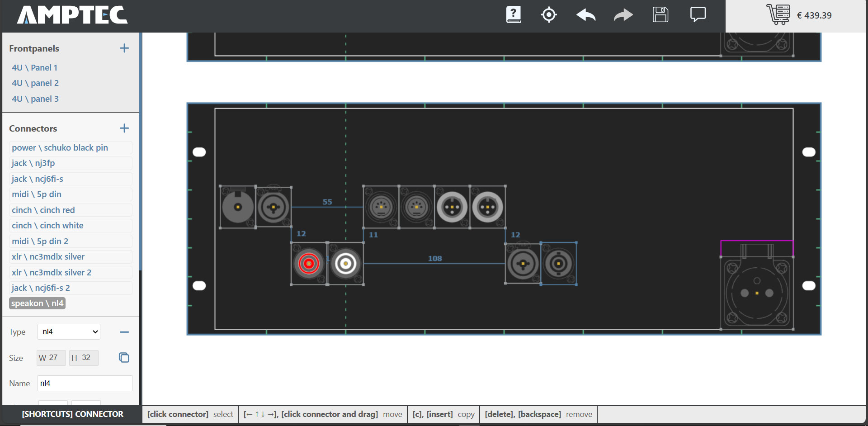Redo the last undone action
Viewport: 868px width, 426px height.
(x=623, y=15)
